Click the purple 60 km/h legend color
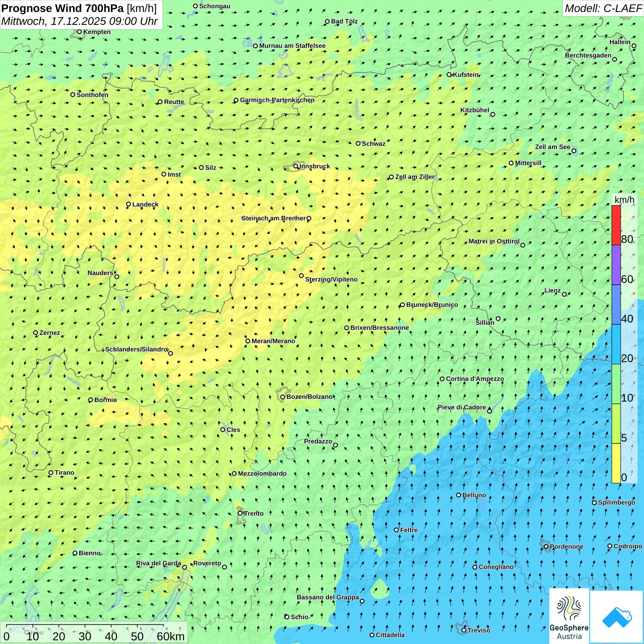Viewport: 644px width, 644px height. coord(616,265)
